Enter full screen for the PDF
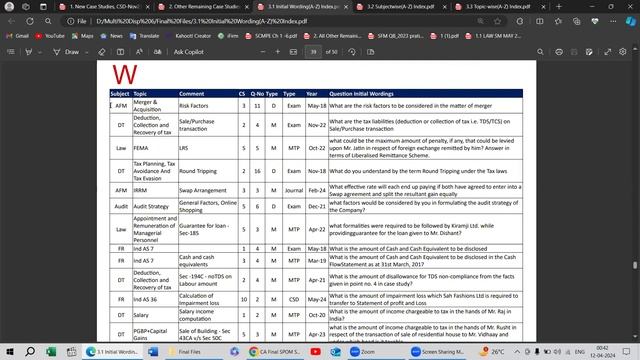This screenshot has height=360, width=640. click(607, 52)
